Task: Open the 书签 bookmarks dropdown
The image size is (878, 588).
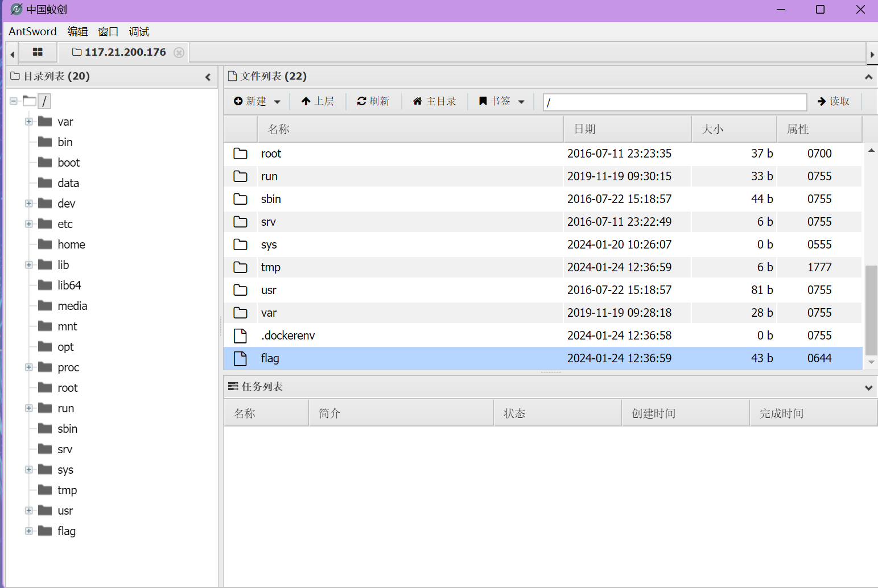Action: (501, 101)
